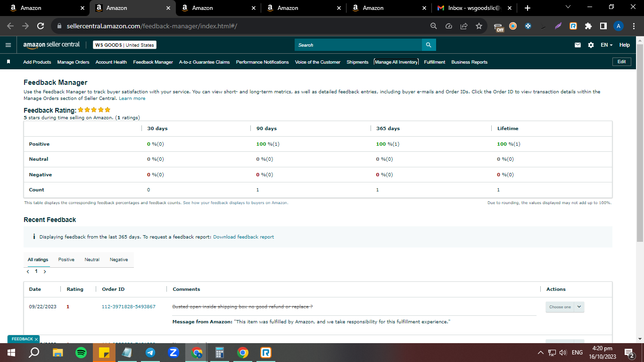Reload the page with the refresh icon
644x362 pixels.
tap(41, 26)
